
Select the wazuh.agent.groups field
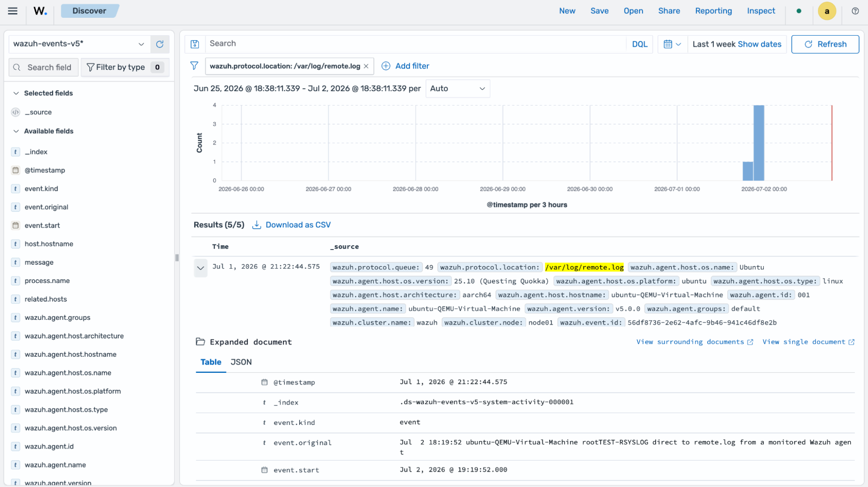tap(57, 317)
